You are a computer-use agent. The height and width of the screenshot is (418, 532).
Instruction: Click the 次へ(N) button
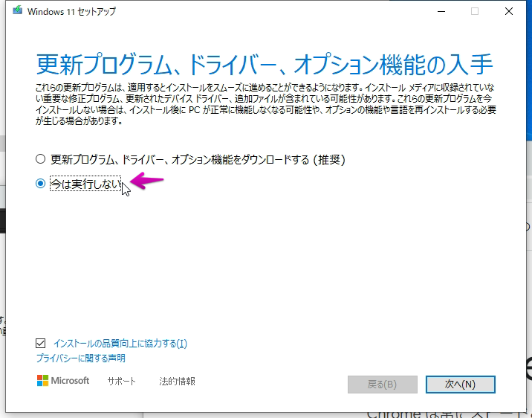pyautogui.click(x=461, y=385)
